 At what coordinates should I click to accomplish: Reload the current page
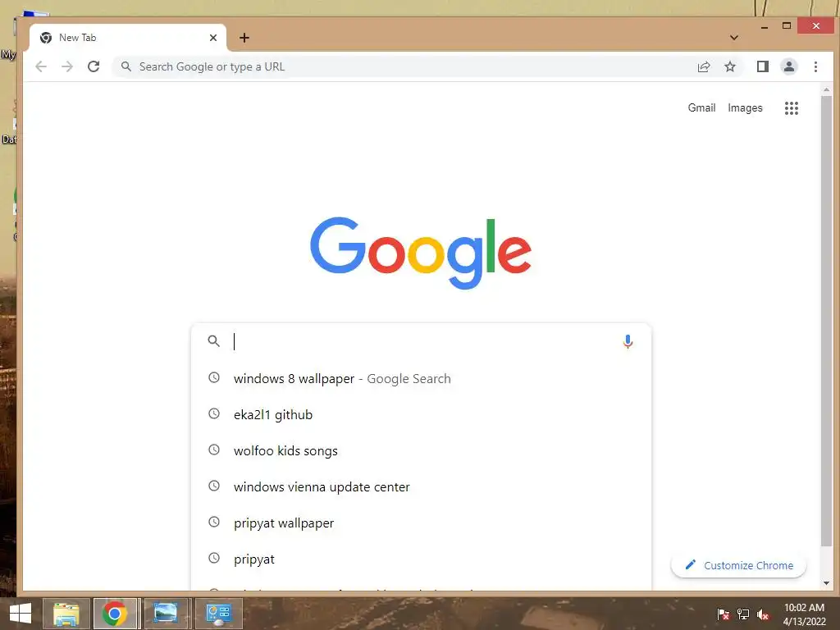pos(94,66)
